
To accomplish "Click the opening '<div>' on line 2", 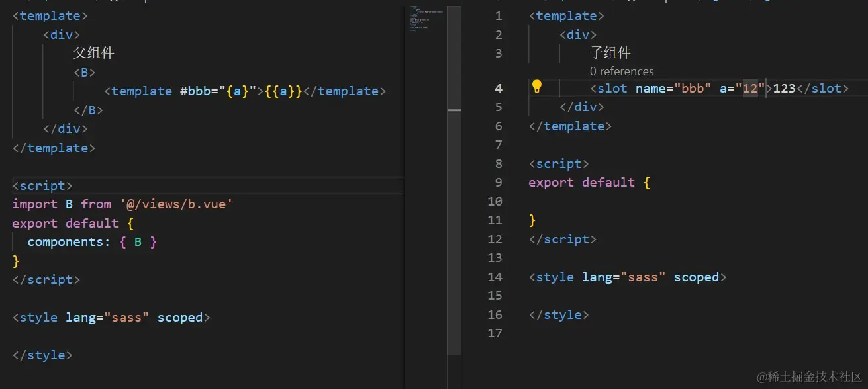I will pyautogui.click(x=578, y=34).
